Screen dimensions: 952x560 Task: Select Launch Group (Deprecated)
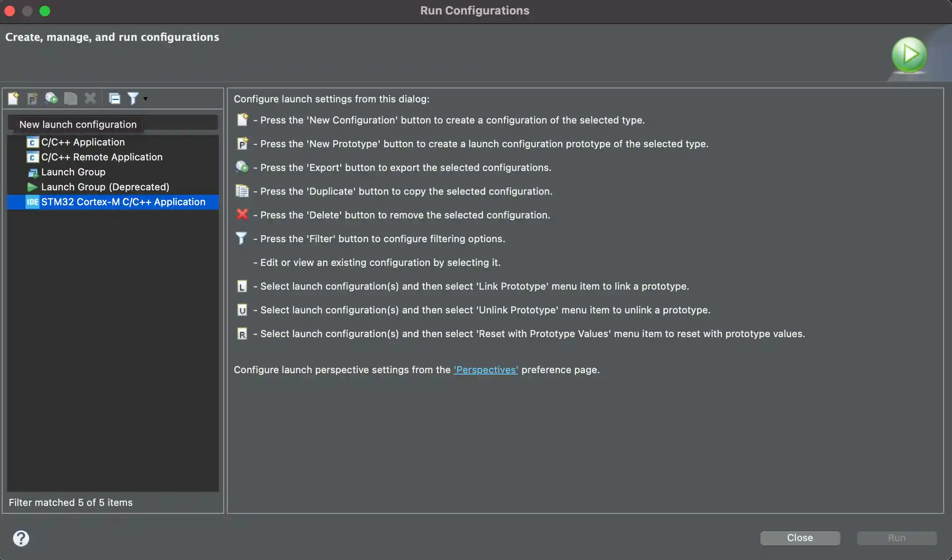[105, 187]
